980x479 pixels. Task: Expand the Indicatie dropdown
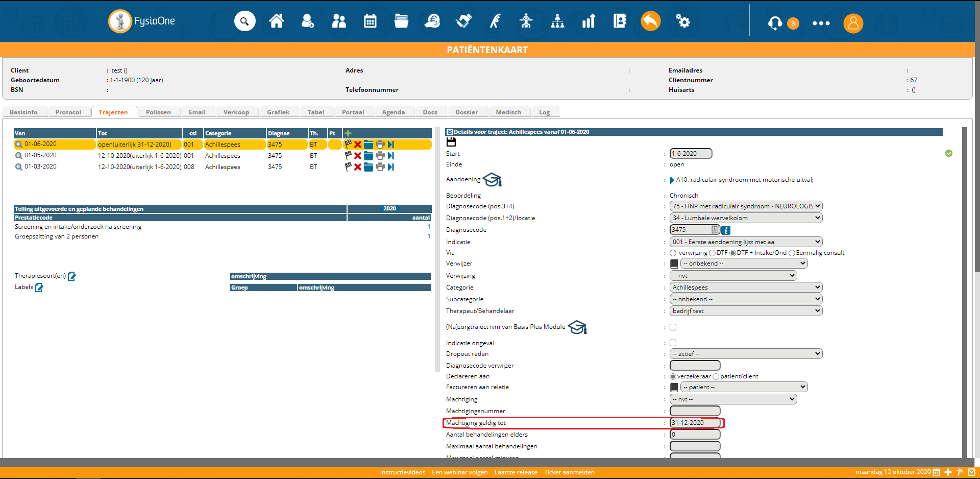pyautogui.click(x=746, y=242)
